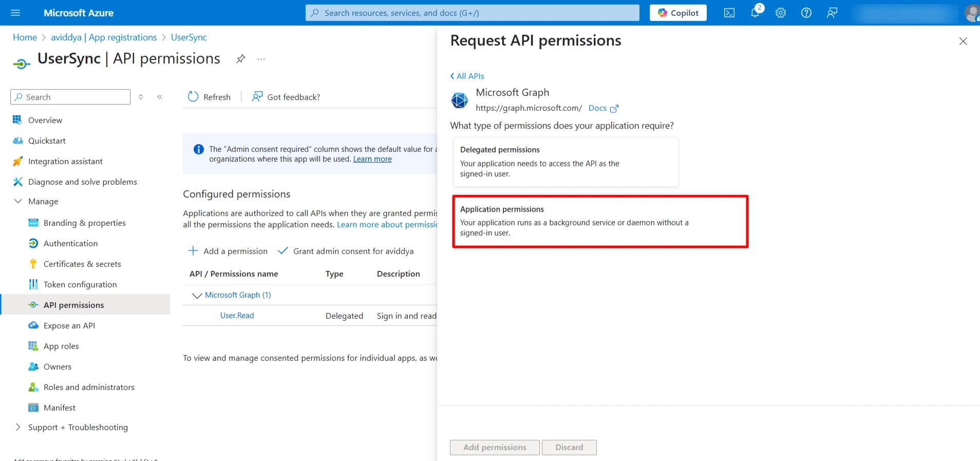Open the Microsoft Graph Docs link

pos(603,108)
